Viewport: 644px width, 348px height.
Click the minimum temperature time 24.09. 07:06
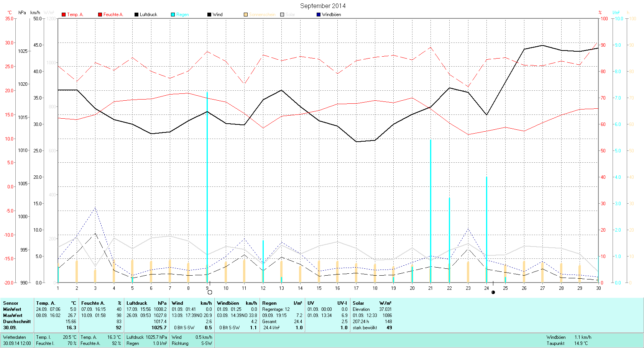(x=48, y=309)
